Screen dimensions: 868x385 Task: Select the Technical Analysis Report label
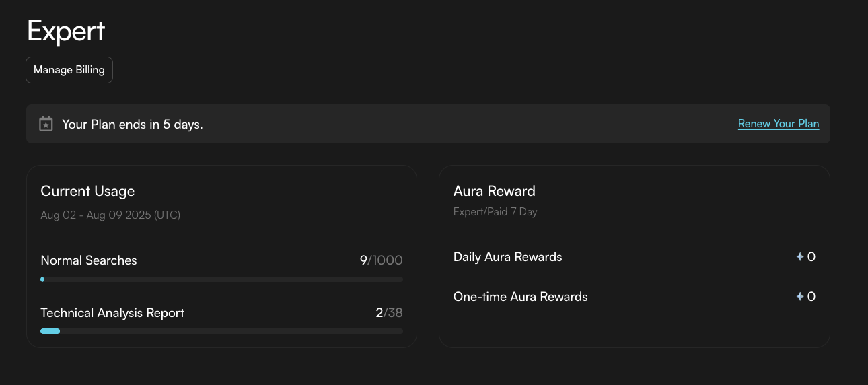112,313
